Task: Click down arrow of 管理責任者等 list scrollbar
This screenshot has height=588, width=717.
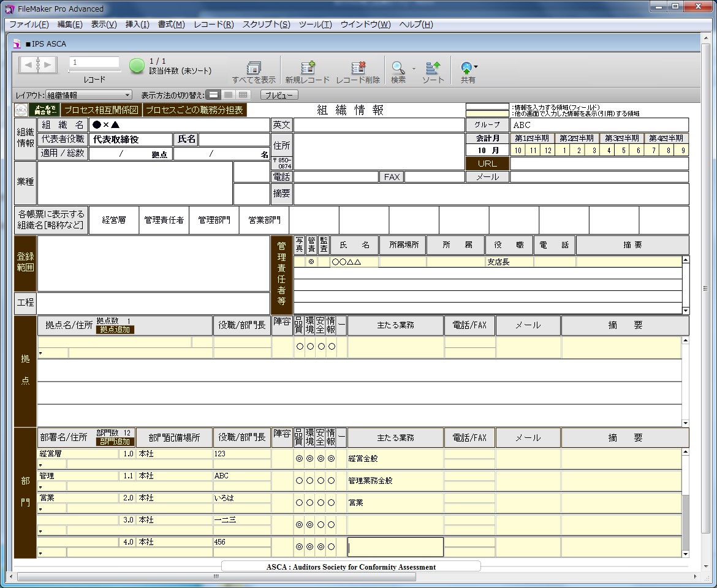Action: 686,311
